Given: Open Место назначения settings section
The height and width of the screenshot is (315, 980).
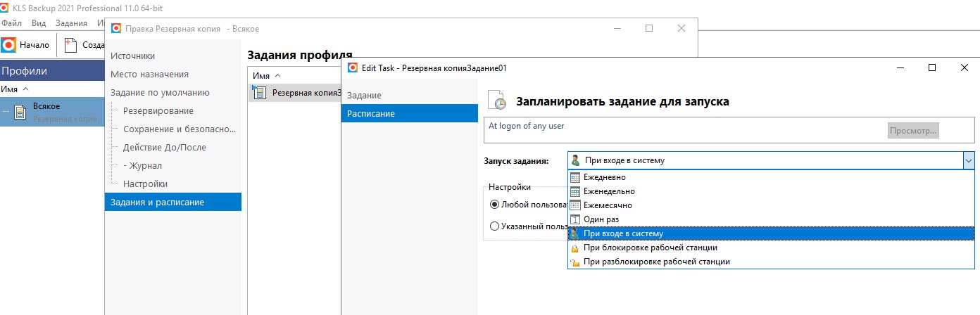Looking at the screenshot, I should click(149, 74).
